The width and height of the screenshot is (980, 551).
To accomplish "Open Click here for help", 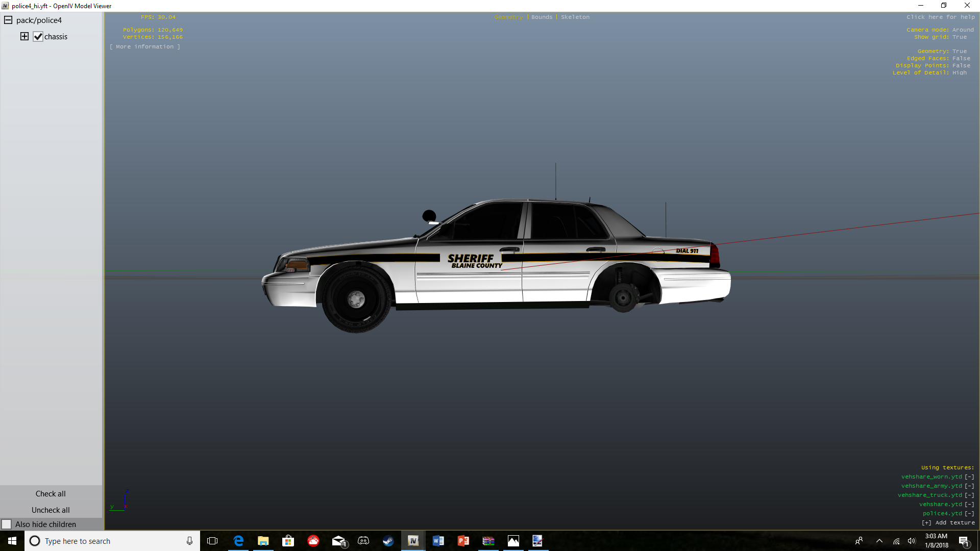I will (x=940, y=17).
